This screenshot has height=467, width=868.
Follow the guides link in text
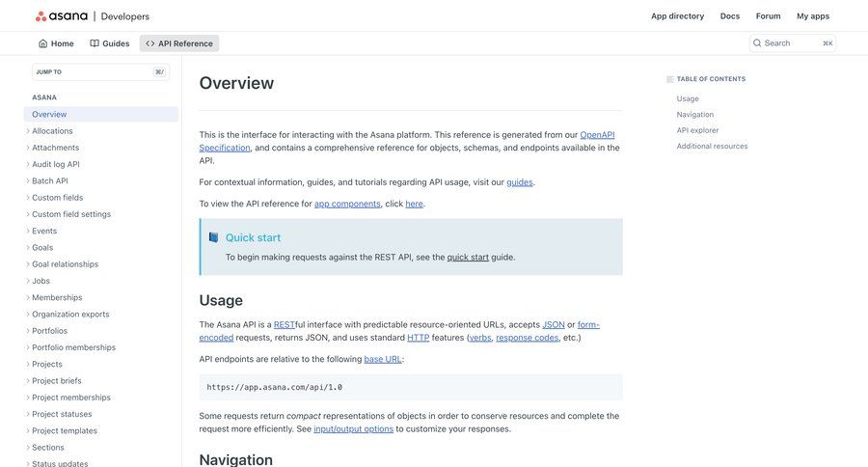pyautogui.click(x=519, y=182)
